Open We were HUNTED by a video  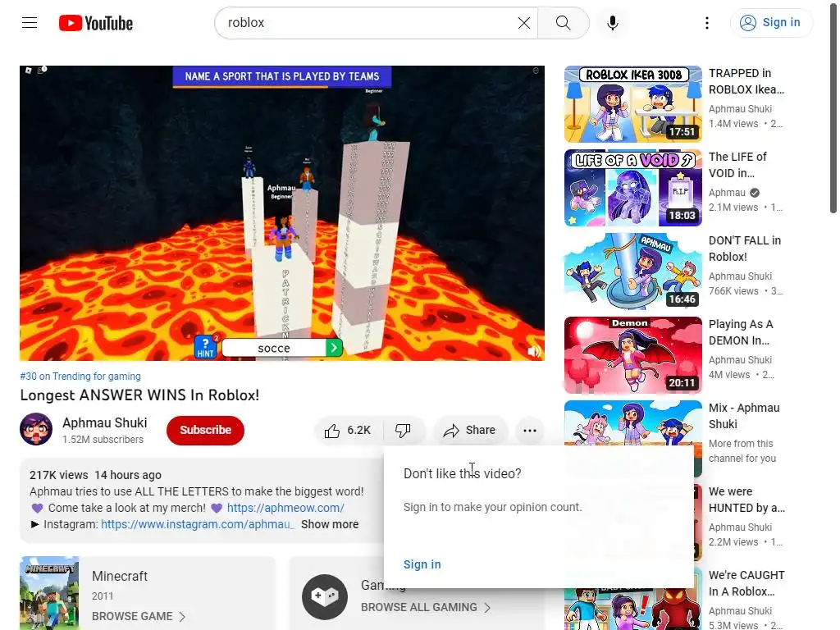[746, 499]
